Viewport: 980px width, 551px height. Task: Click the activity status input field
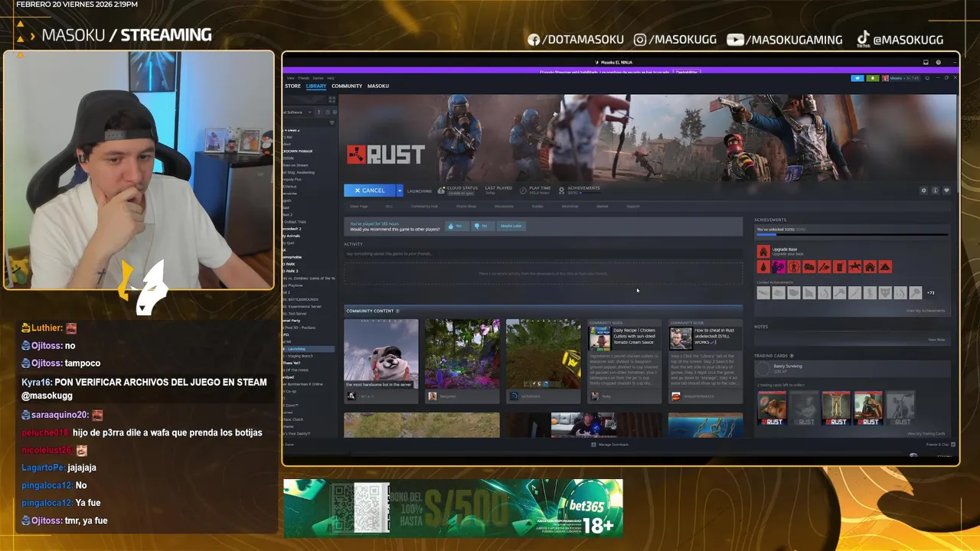tap(543, 253)
